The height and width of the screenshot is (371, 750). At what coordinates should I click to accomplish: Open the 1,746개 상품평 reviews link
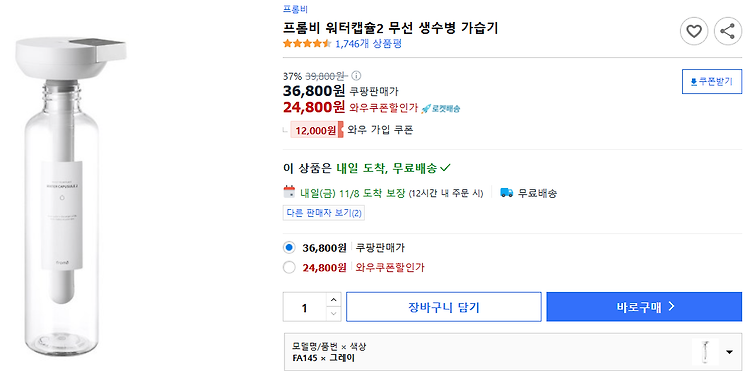coord(368,44)
